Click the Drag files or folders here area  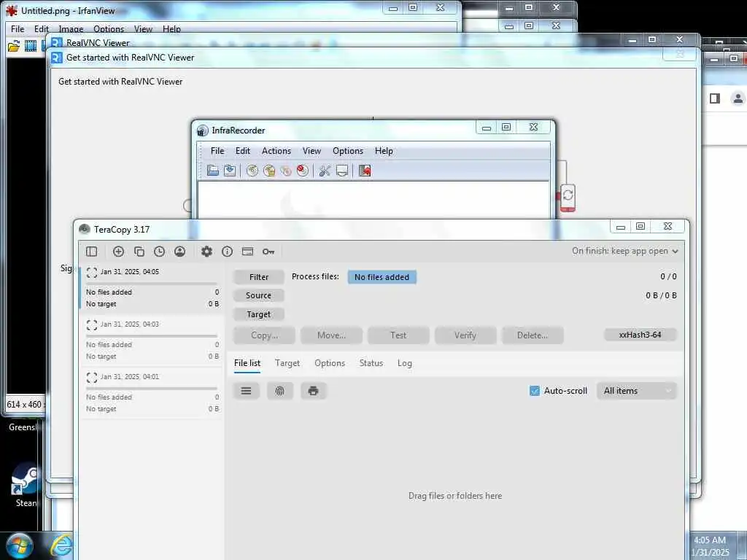point(455,496)
